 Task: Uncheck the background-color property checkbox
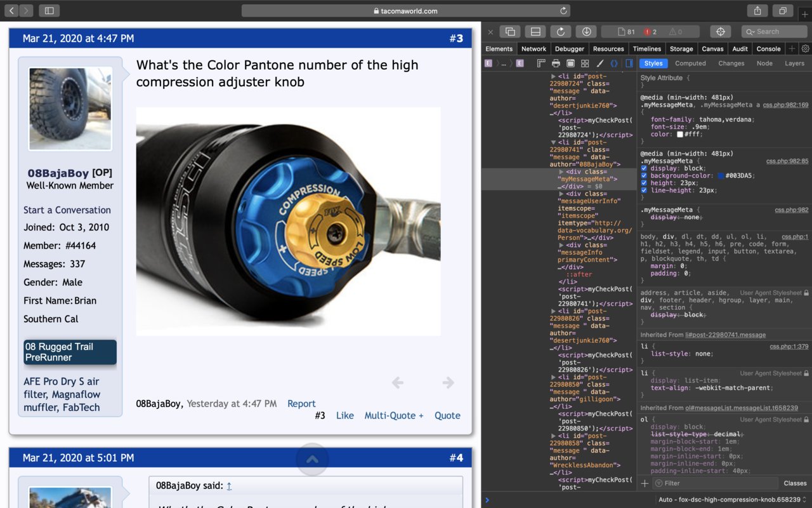point(645,176)
